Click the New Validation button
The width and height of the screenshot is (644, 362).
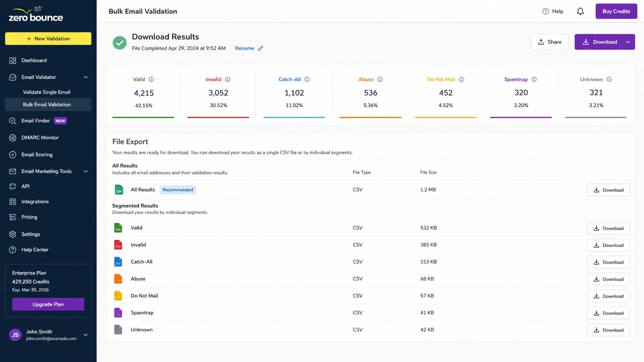(48, 39)
